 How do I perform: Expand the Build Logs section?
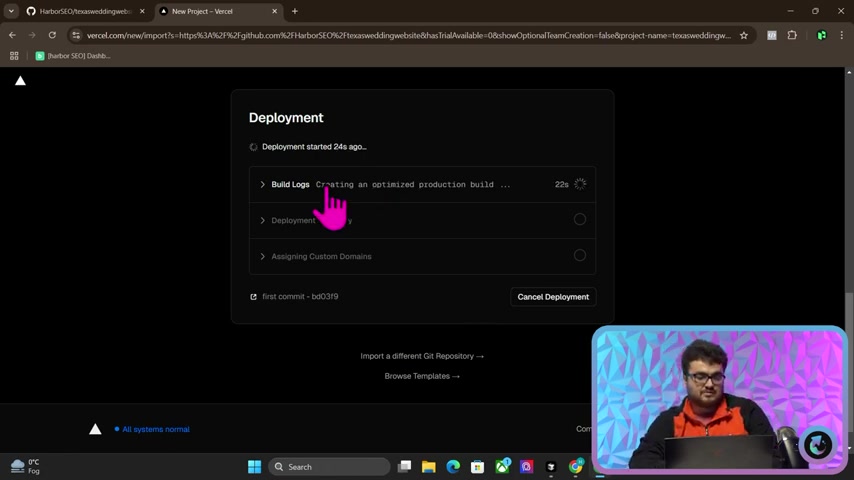290,184
